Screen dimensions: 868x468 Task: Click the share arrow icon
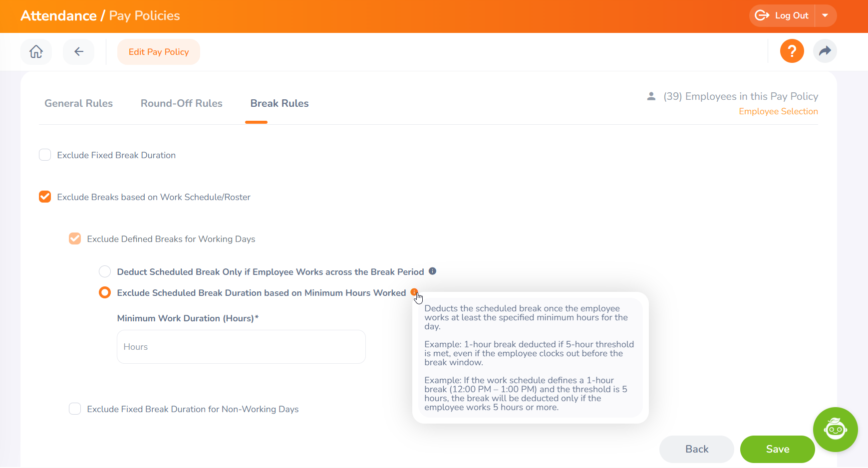(x=825, y=51)
